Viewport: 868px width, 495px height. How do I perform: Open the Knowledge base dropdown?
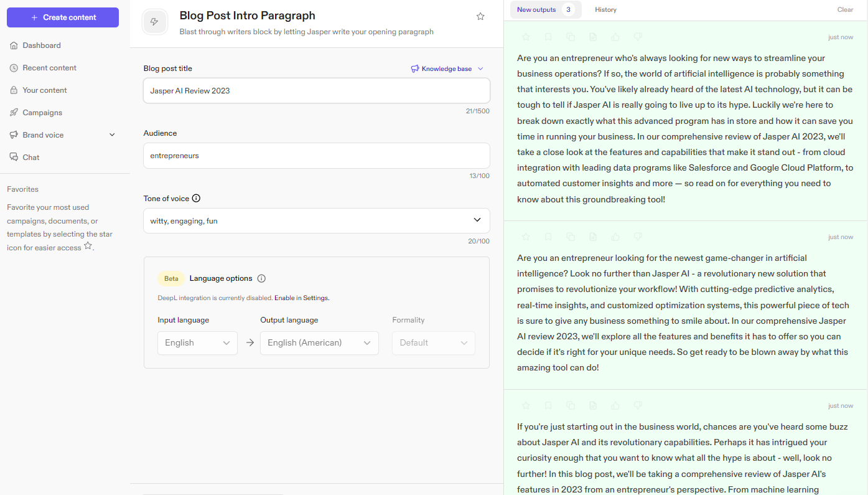447,68
